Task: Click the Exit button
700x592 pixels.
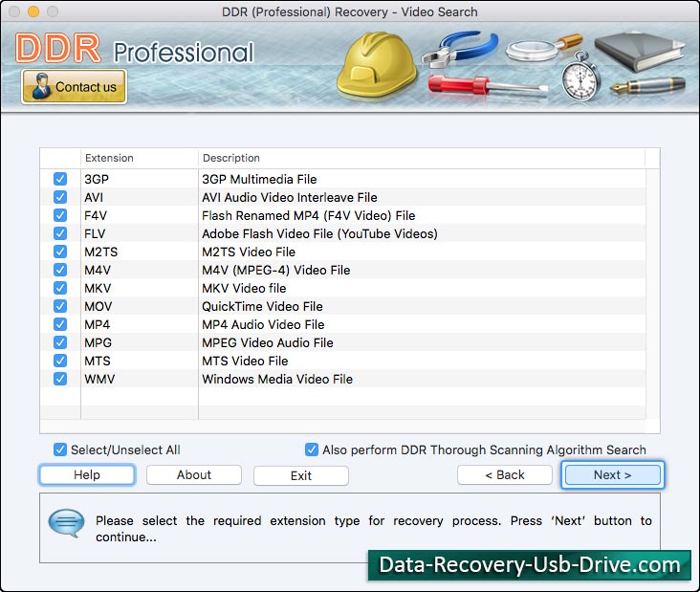Action: (x=301, y=475)
